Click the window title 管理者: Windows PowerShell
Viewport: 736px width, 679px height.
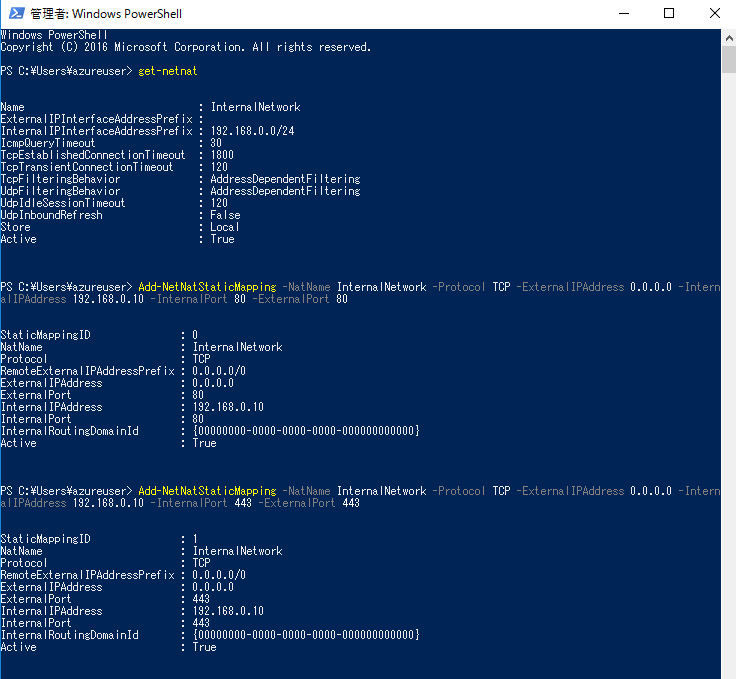click(106, 14)
